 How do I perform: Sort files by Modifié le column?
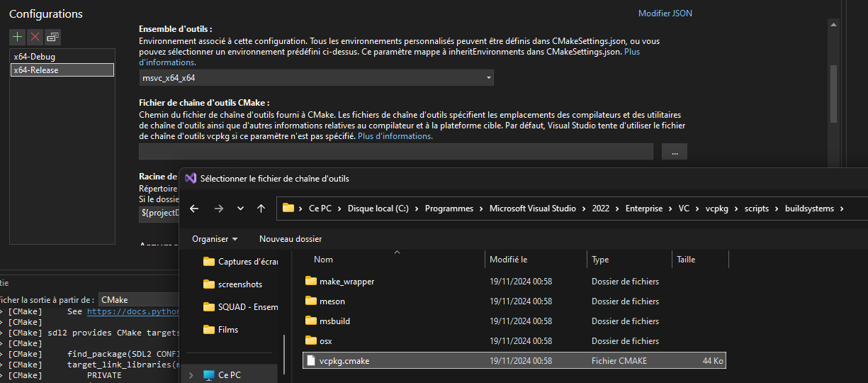coord(508,260)
